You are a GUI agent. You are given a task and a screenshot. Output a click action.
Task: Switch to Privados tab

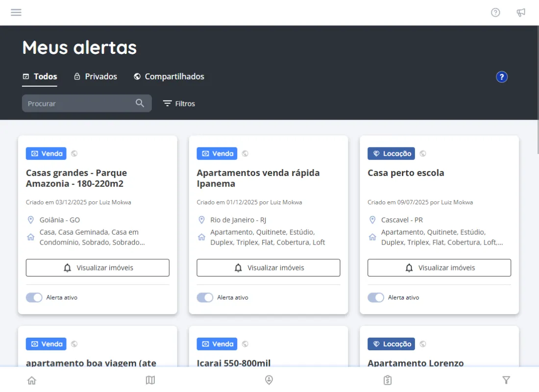(96, 76)
